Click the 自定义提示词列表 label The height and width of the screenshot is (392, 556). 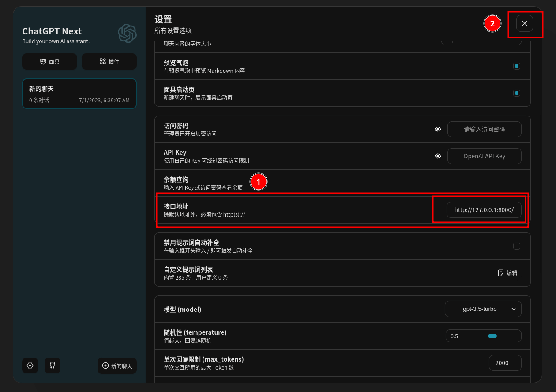(x=188, y=269)
